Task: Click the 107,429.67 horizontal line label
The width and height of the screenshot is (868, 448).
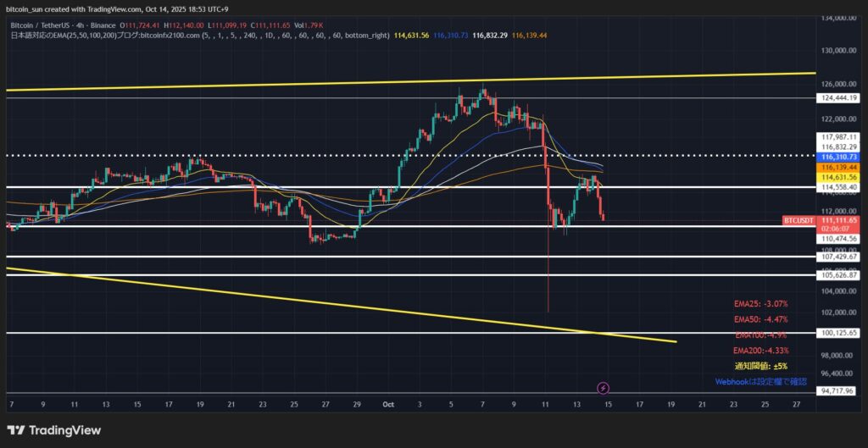Action: (x=840, y=257)
